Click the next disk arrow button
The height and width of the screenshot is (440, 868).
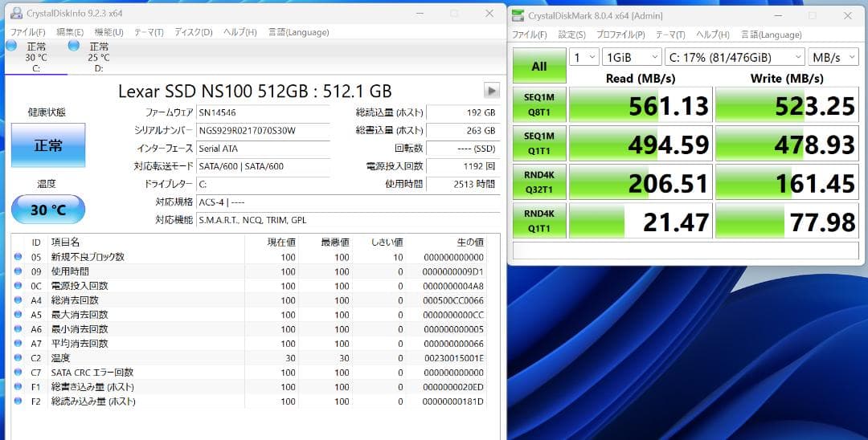pos(491,90)
